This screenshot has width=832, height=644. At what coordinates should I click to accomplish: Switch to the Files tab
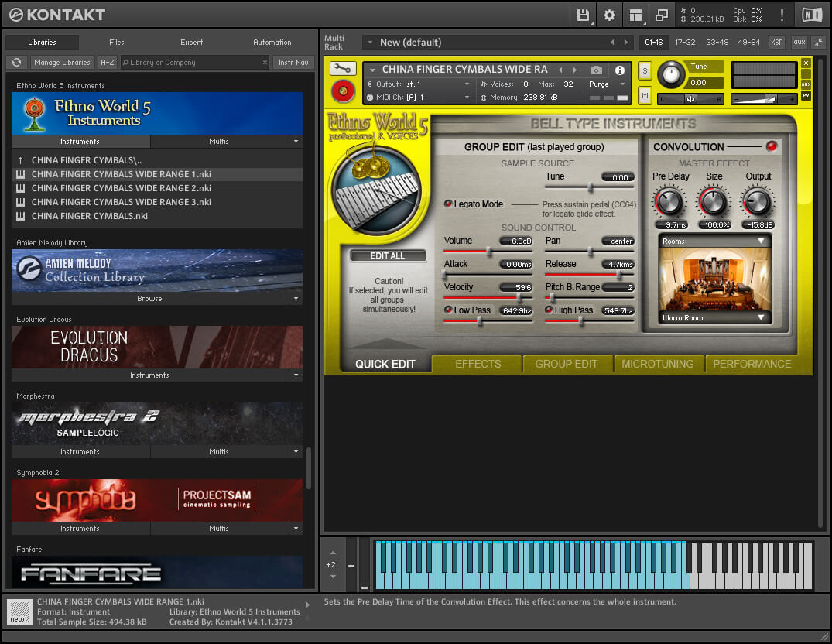(x=117, y=42)
